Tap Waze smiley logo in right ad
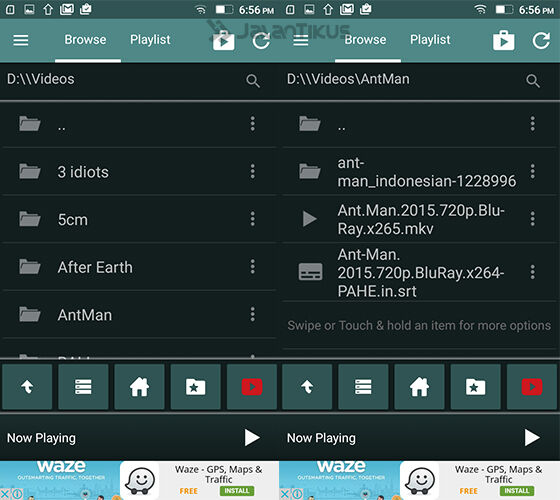 point(421,481)
